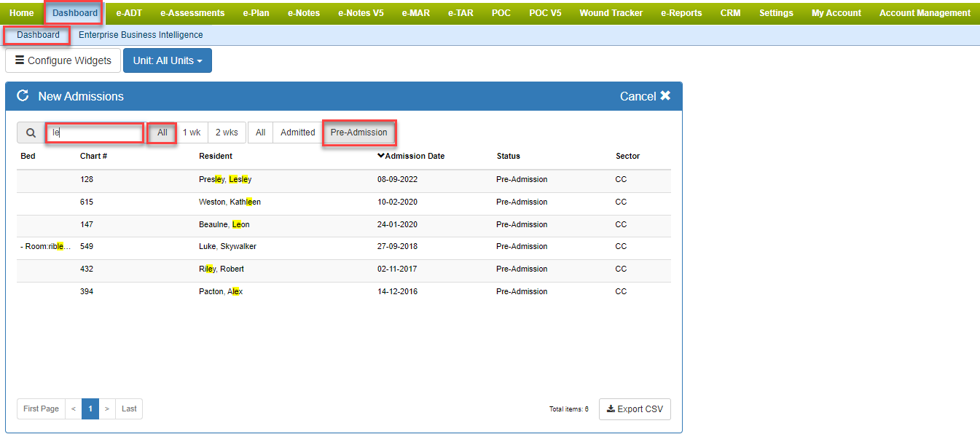The height and width of the screenshot is (434, 980).
Task: Click the magnifier search icon
Action: click(31, 133)
